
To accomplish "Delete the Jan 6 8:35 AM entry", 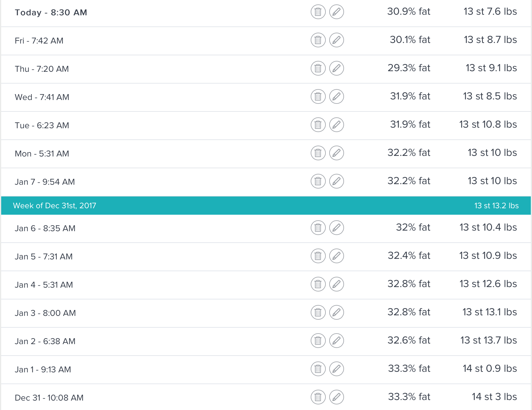I will tap(318, 228).
